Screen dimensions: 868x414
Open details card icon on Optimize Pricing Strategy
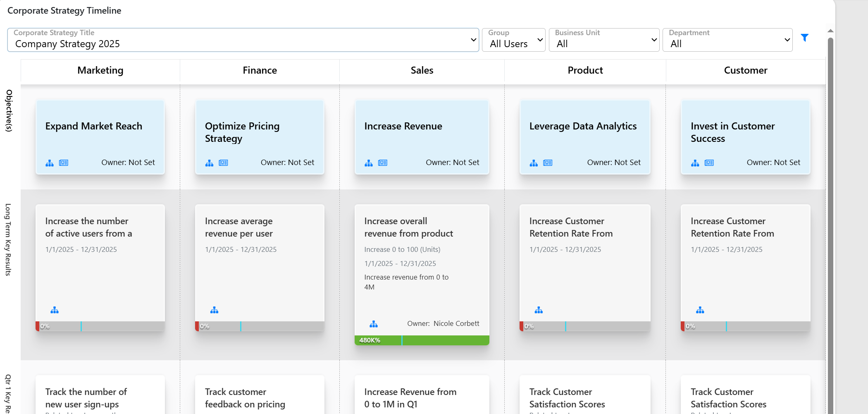point(223,163)
